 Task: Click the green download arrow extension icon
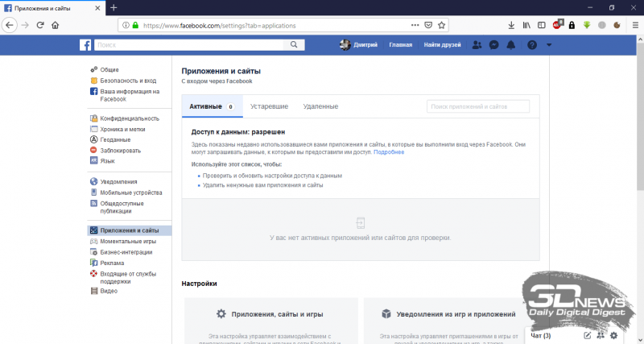587,26
